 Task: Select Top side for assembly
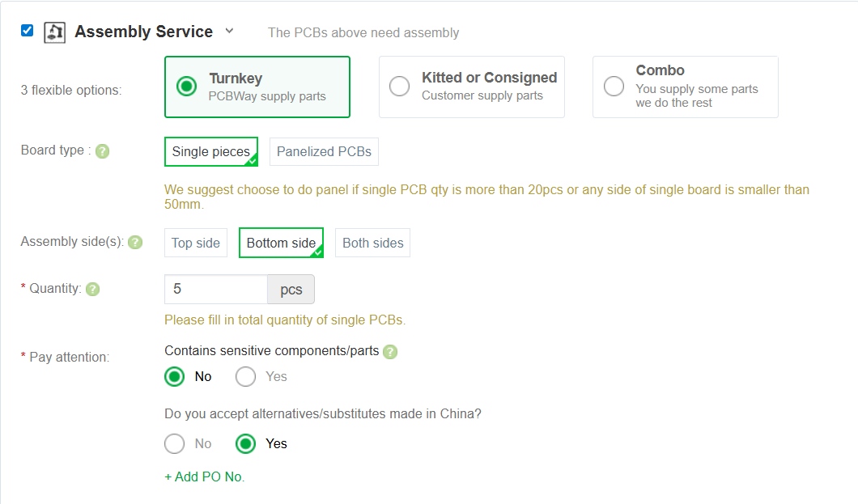click(196, 243)
